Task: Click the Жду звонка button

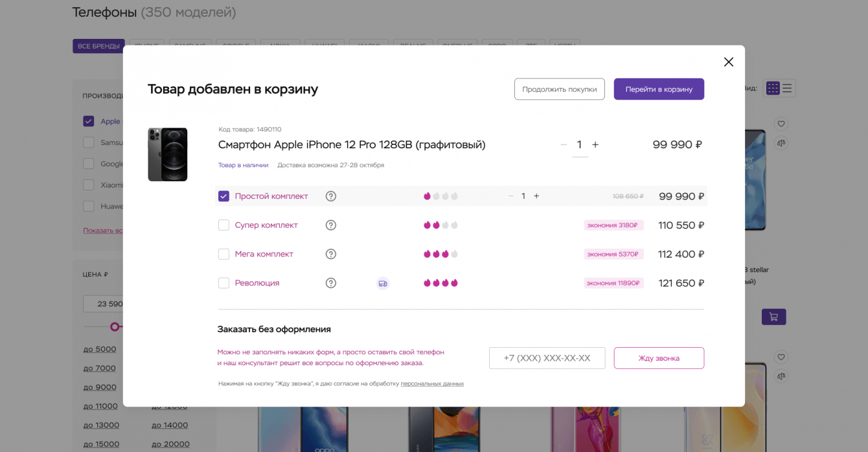Action: click(x=659, y=358)
